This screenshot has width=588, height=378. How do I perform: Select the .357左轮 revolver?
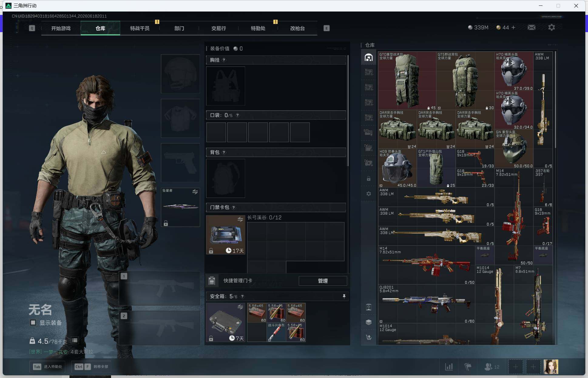[x=543, y=188]
